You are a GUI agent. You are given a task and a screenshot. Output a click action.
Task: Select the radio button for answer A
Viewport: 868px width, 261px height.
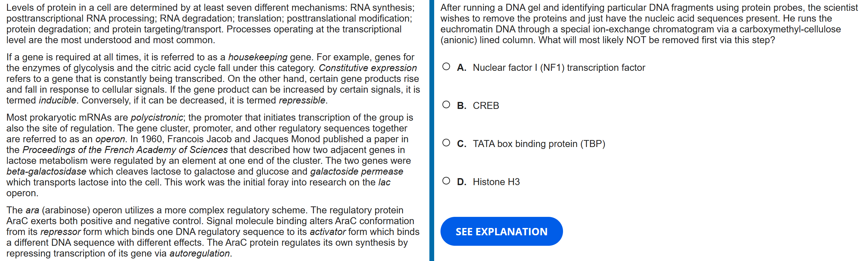click(x=446, y=66)
